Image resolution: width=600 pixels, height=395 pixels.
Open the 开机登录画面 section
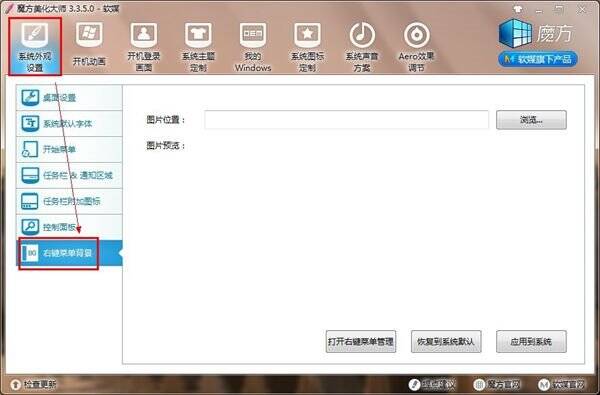tap(143, 47)
